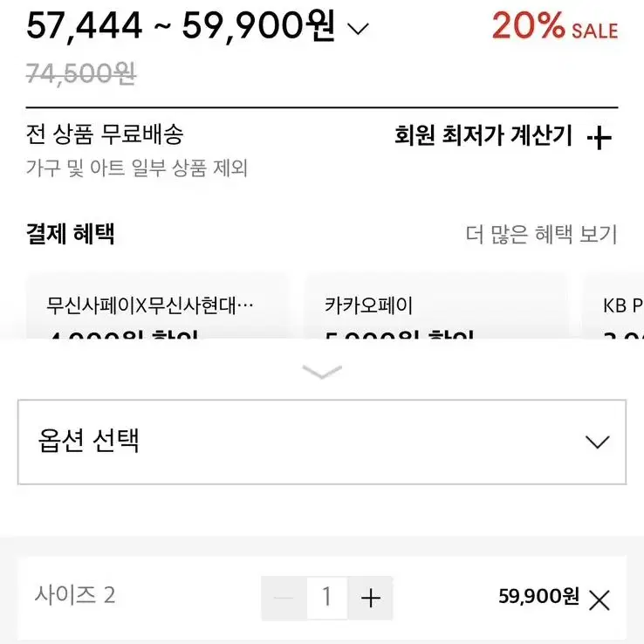Expand the price range chevron
644x644 pixels.
(358, 29)
